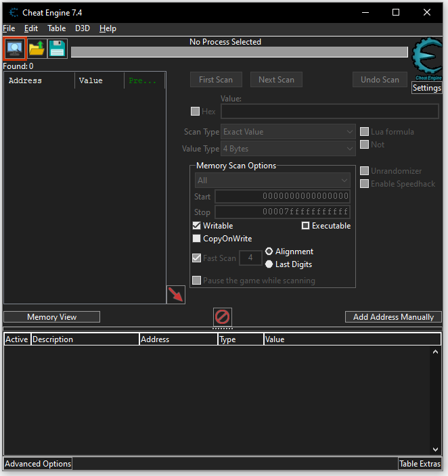Expand the memory region All dropdown
Viewport: 448px width, 476px height.
pos(272,181)
